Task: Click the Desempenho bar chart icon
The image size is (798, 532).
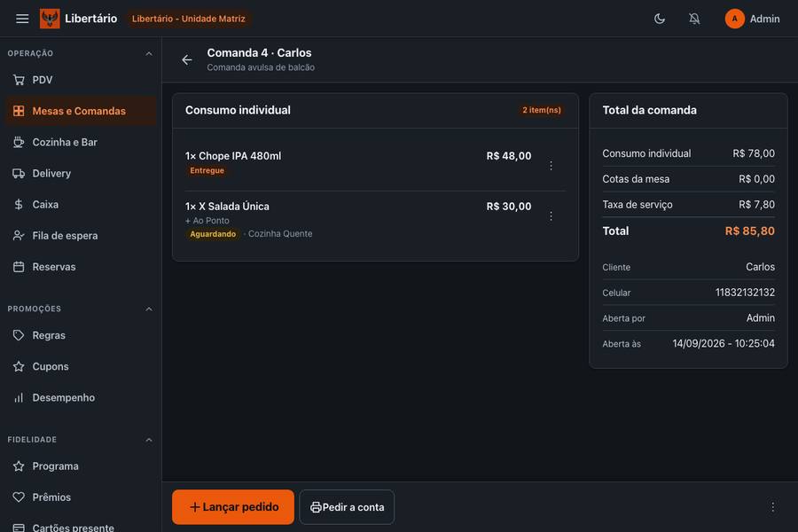Action: [x=19, y=397]
